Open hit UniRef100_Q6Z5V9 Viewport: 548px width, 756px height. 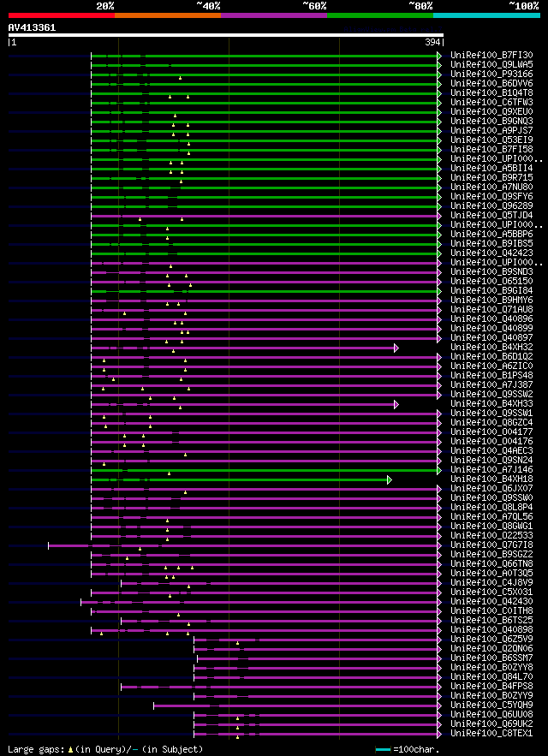point(491,639)
